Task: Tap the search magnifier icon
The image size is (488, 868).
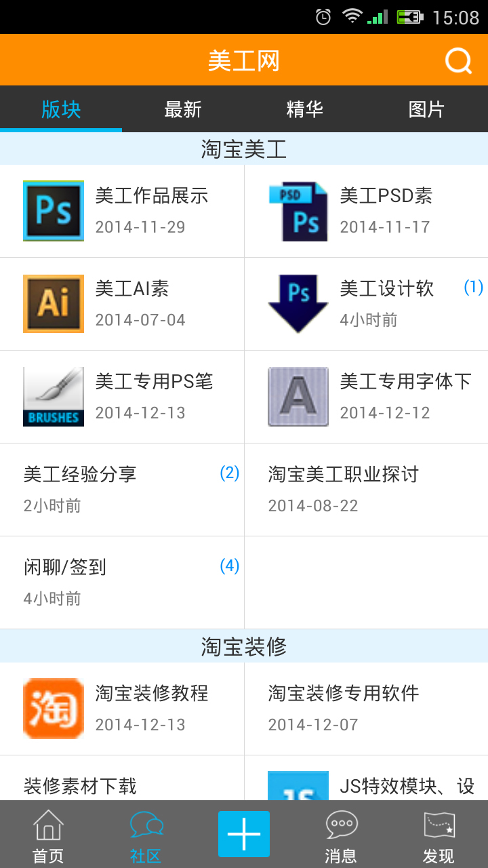Action: coord(458,61)
